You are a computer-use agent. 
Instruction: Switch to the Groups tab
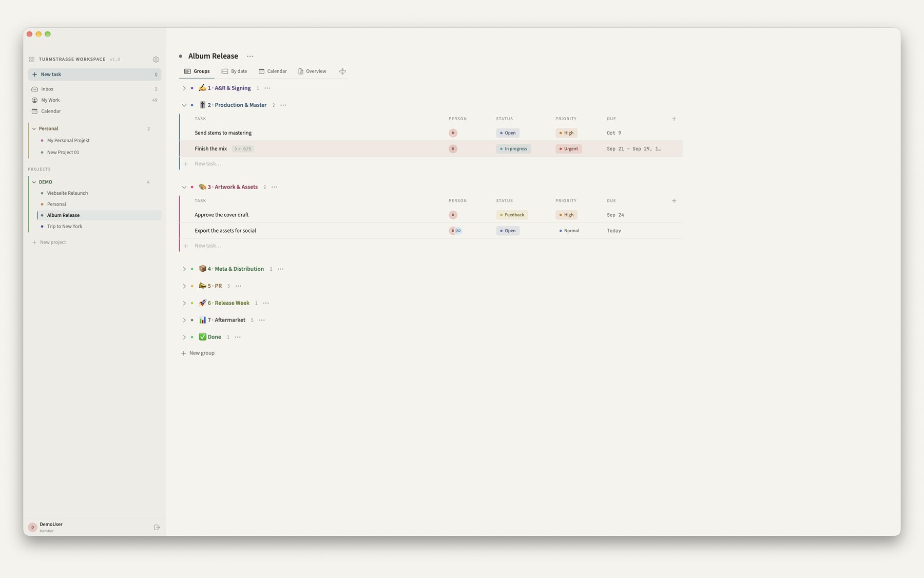(197, 71)
